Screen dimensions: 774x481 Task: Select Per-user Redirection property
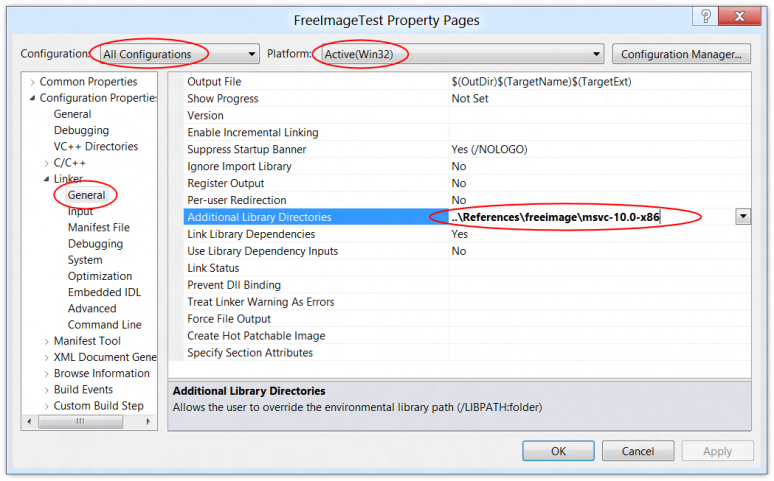click(467, 200)
